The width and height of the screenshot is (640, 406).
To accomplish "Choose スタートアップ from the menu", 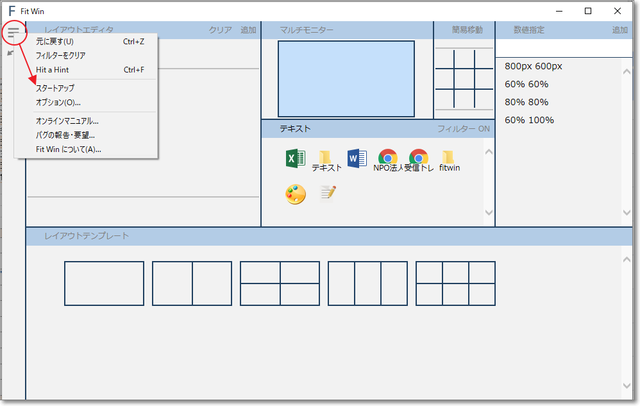I will coord(55,88).
